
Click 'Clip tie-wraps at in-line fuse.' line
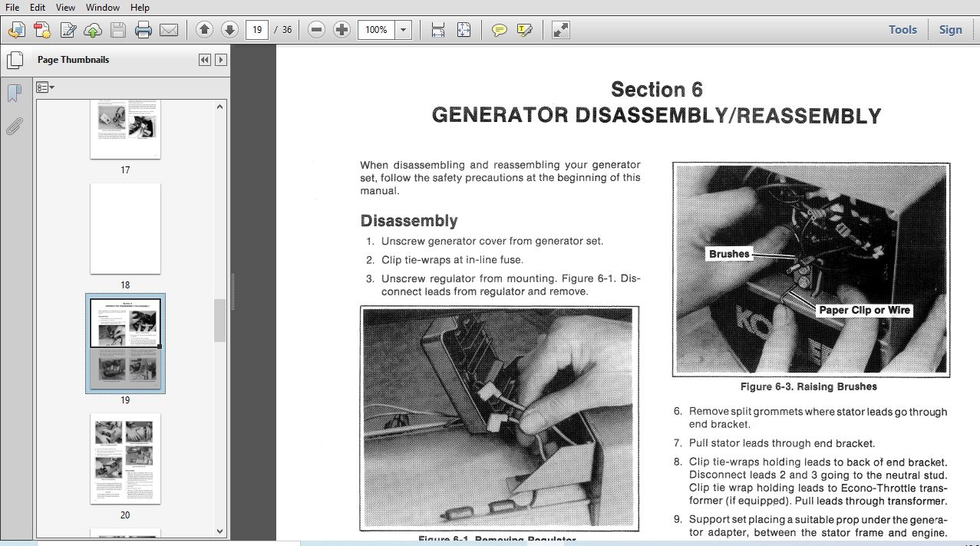pyautogui.click(x=452, y=260)
